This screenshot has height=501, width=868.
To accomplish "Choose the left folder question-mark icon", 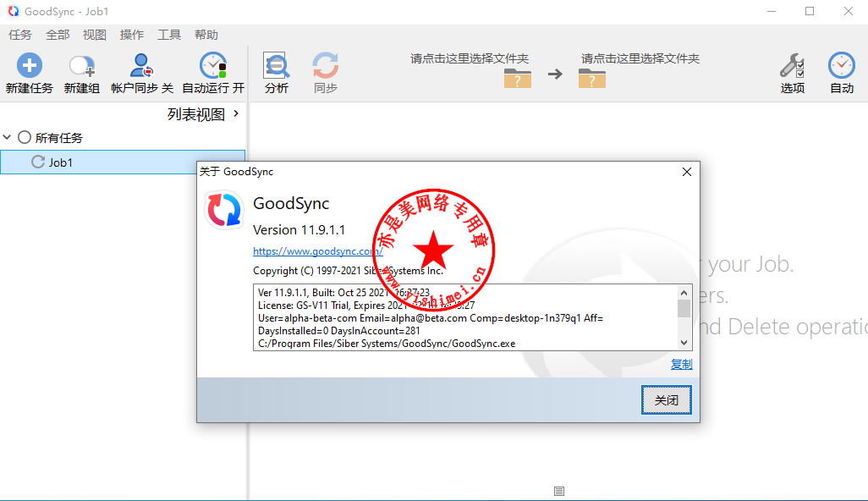I will 518,78.
